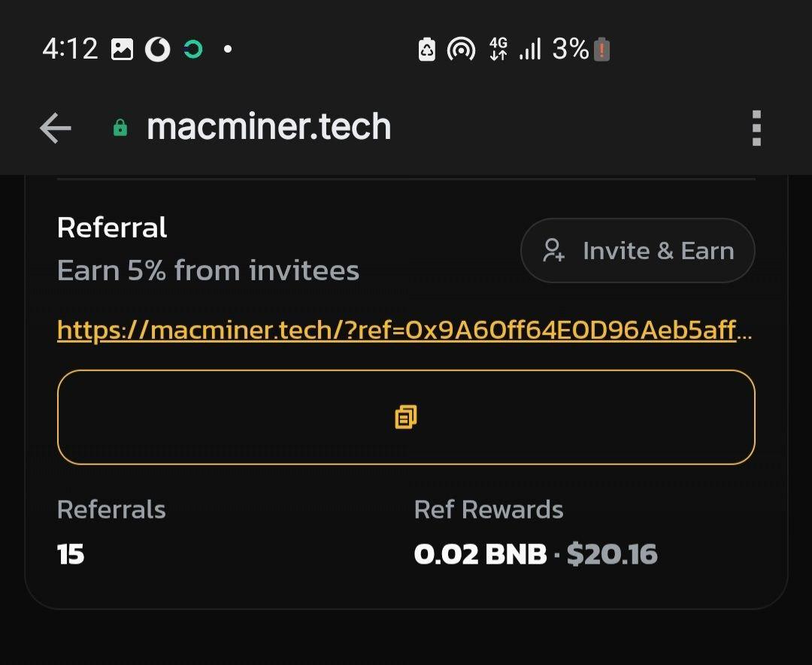Tap the signal strength bars icon
812x665 pixels.
point(530,50)
